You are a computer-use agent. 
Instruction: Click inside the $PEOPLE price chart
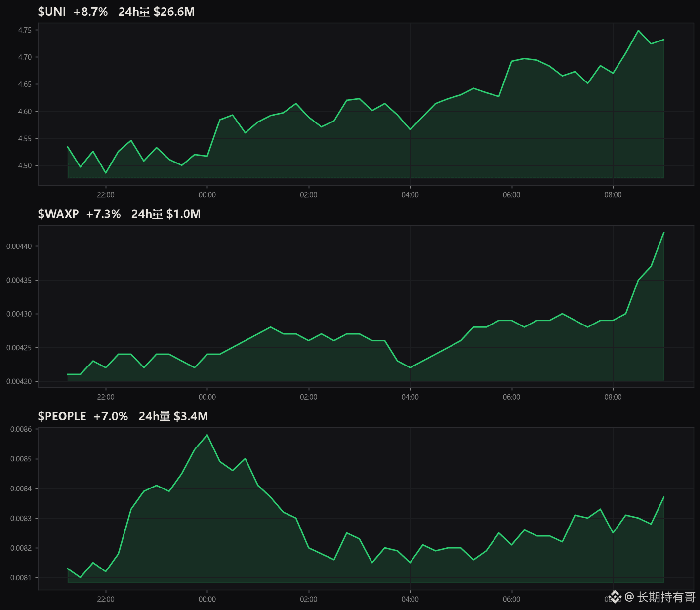tap(366, 509)
